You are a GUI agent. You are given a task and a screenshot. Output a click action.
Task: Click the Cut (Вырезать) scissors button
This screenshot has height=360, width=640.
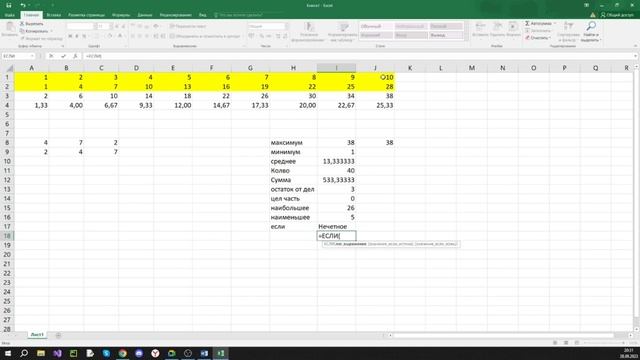click(32, 24)
